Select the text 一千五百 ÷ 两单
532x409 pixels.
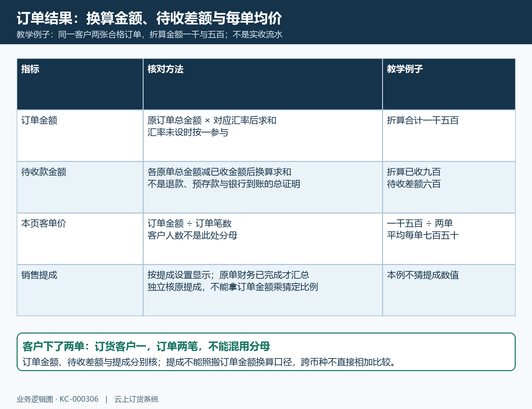(420, 223)
